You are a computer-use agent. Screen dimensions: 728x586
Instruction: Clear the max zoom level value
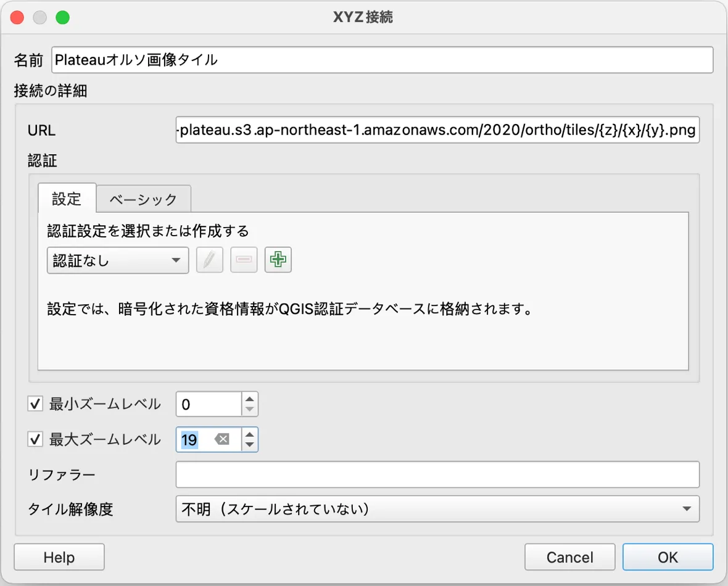pos(223,439)
